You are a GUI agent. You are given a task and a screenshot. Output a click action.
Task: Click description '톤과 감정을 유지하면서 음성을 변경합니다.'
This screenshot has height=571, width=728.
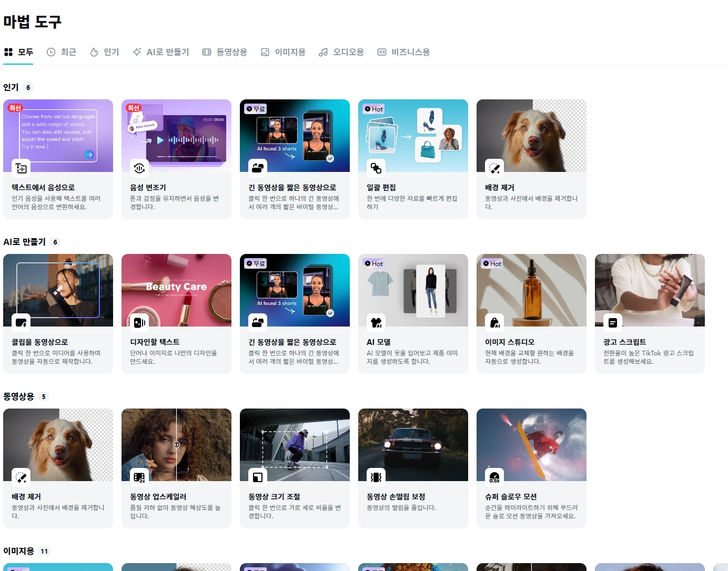174,202
